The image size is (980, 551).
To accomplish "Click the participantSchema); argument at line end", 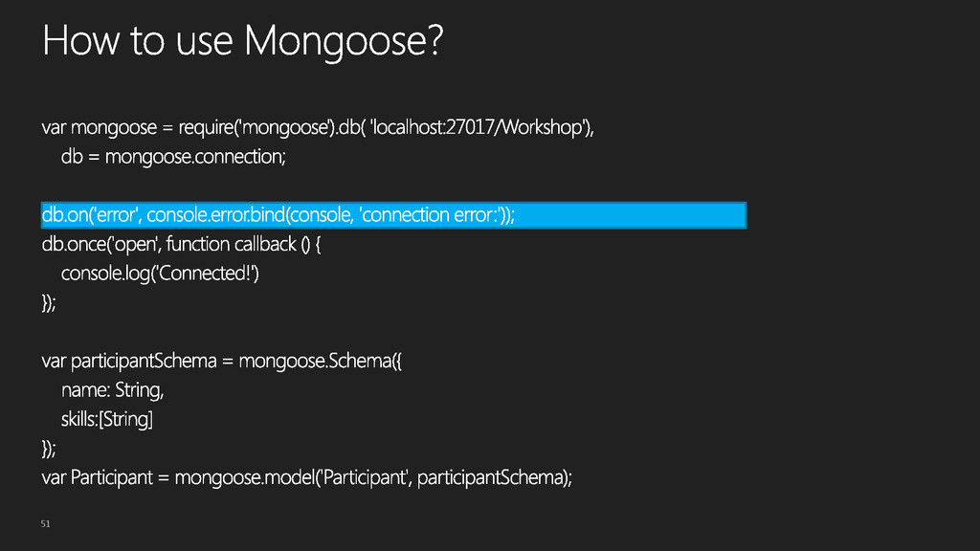I will pos(495,478).
